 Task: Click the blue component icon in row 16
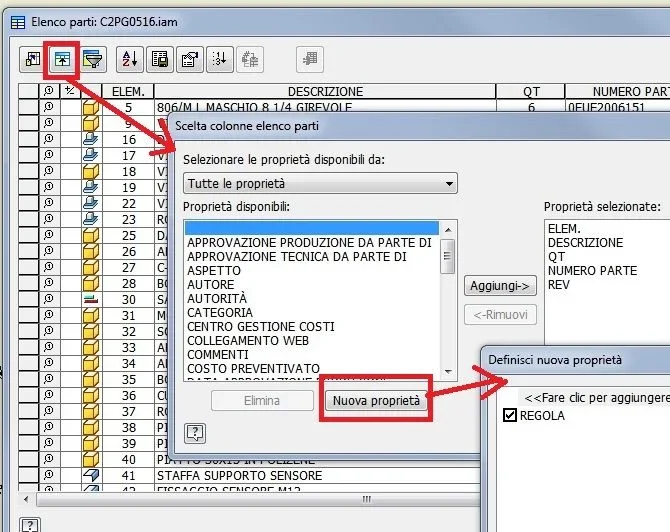click(x=91, y=139)
